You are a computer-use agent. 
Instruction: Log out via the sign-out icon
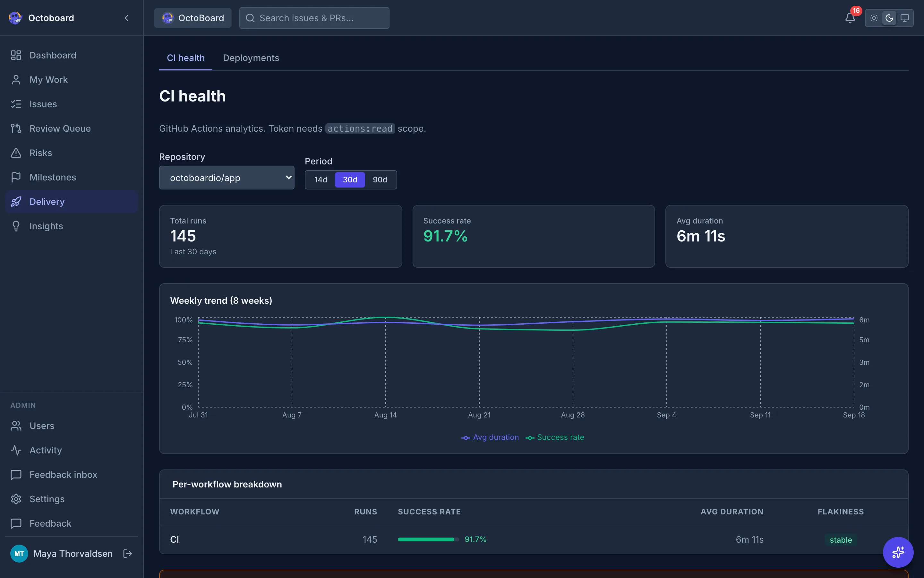(127, 554)
